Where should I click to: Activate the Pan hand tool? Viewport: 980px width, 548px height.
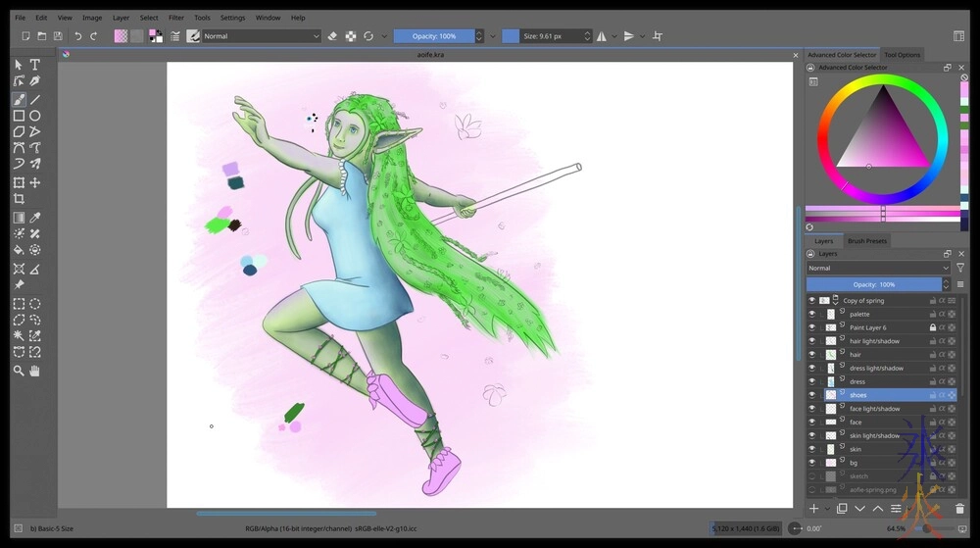tap(35, 371)
